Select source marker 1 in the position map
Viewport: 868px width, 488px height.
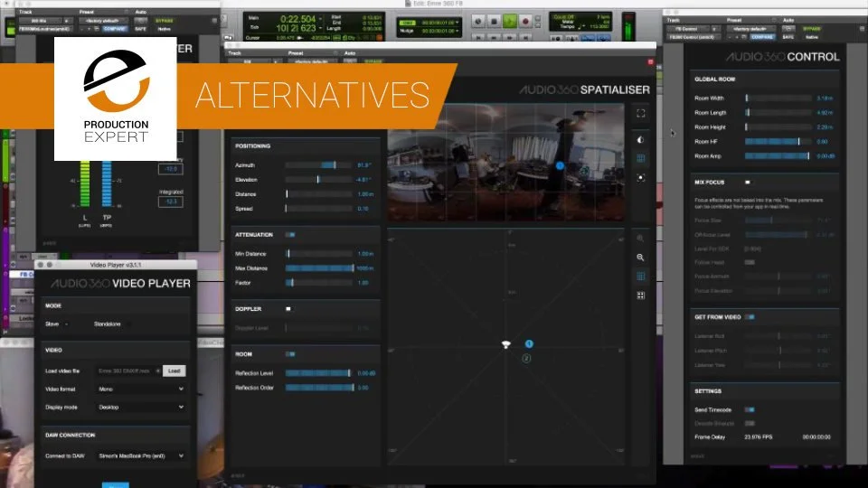529,344
